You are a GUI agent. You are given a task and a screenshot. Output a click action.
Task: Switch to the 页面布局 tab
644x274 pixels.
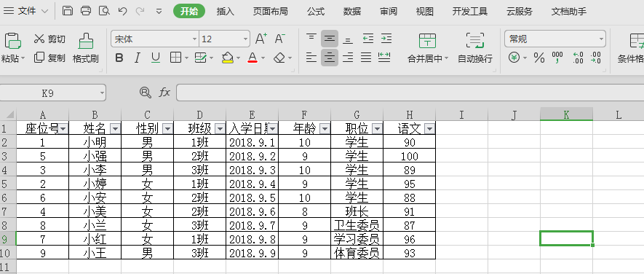270,11
